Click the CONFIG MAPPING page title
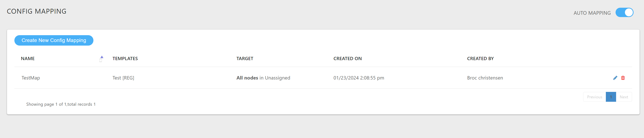The image size is (644, 138). [x=37, y=11]
